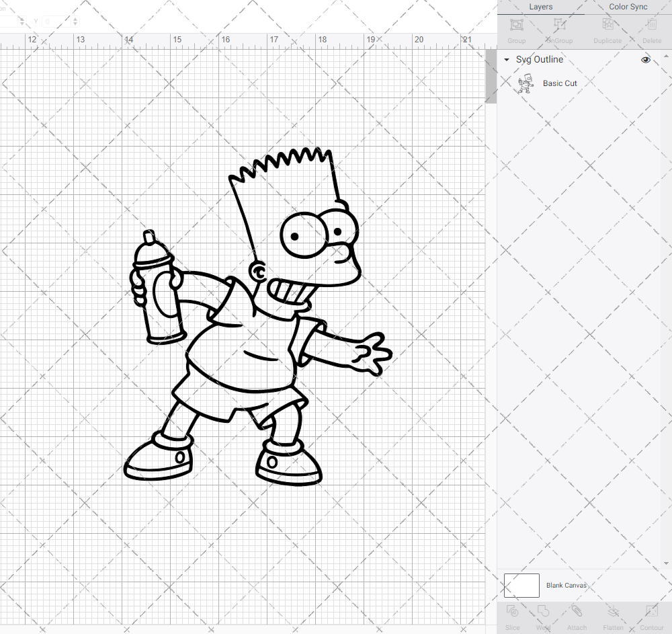Click the Y value stepper arrow
Screen dimensions: 672x634
pyautogui.click(x=74, y=22)
